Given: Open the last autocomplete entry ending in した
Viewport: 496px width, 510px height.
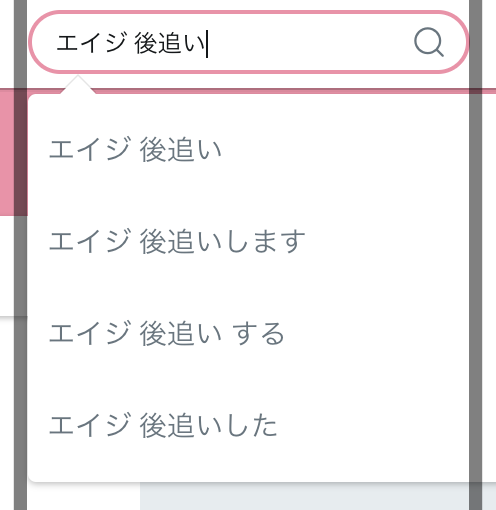Looking at the screenshot, I should 249,425.
